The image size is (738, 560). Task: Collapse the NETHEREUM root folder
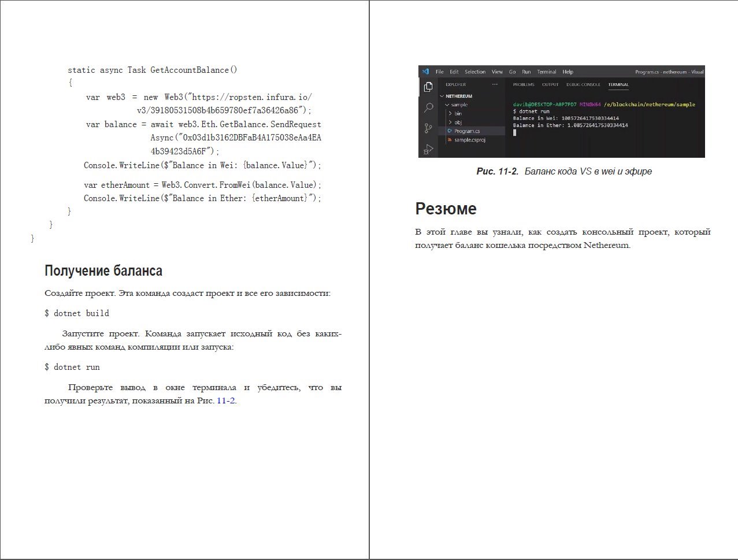[456, 96]
